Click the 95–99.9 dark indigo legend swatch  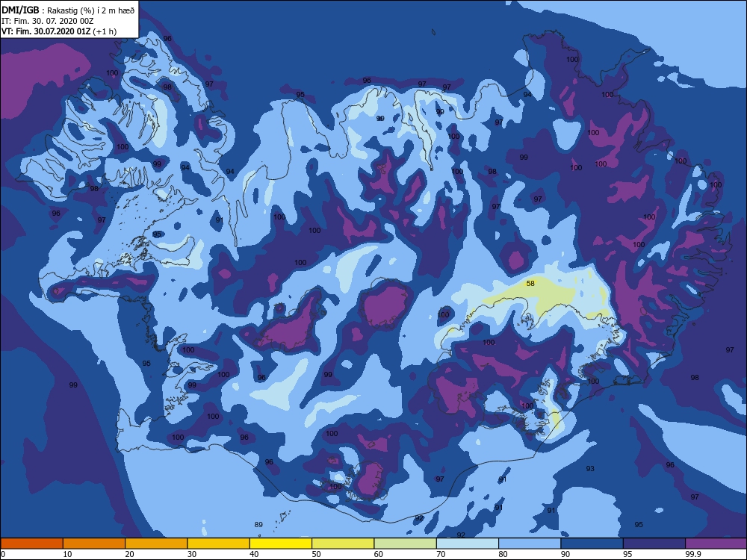click(x=654, y=544)
